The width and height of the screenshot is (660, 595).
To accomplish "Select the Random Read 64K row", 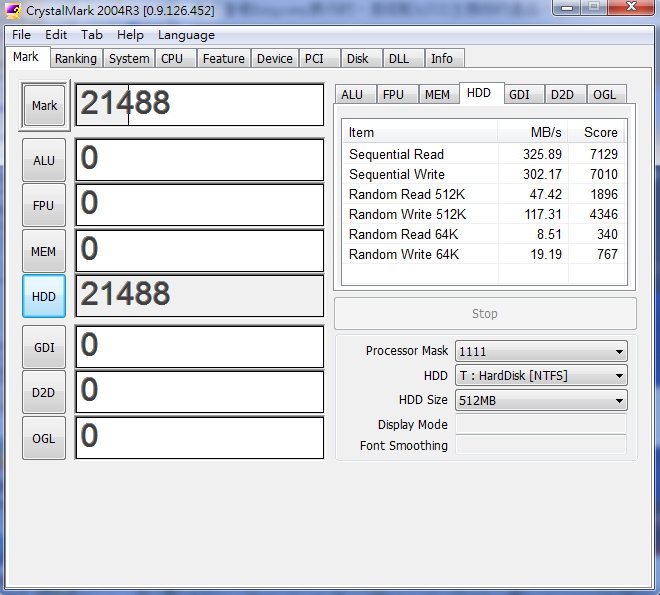I will [484, 234].
